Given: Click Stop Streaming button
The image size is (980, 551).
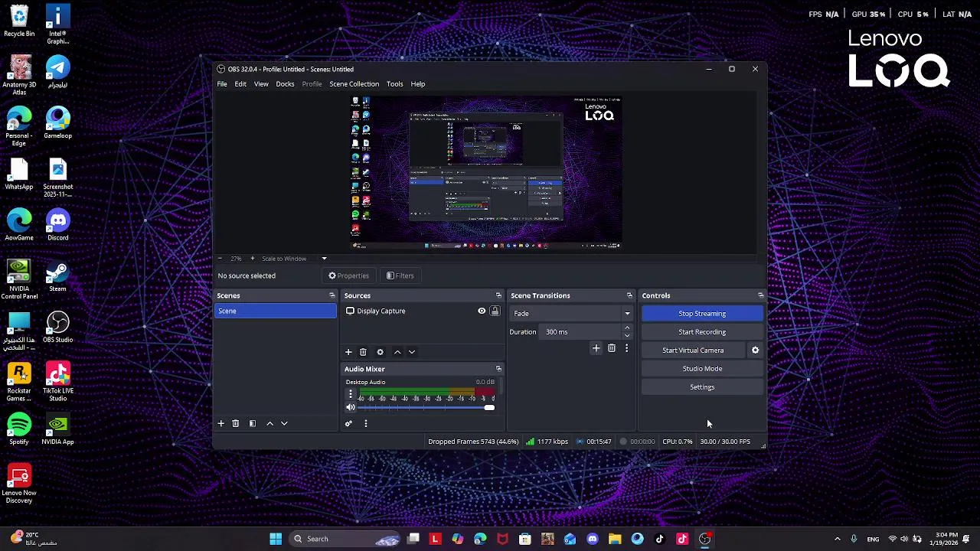Looking at the screenshot, I should pyautogui.click(x=702, y=314).
